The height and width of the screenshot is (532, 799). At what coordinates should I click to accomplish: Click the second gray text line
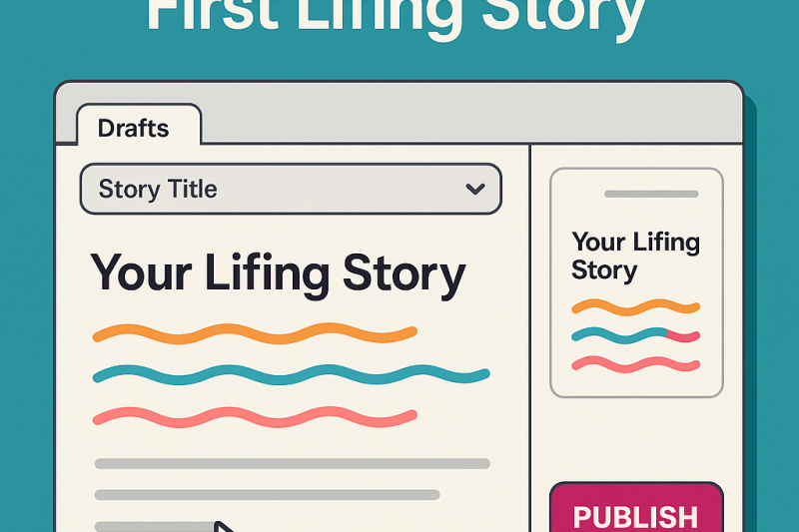267,494
